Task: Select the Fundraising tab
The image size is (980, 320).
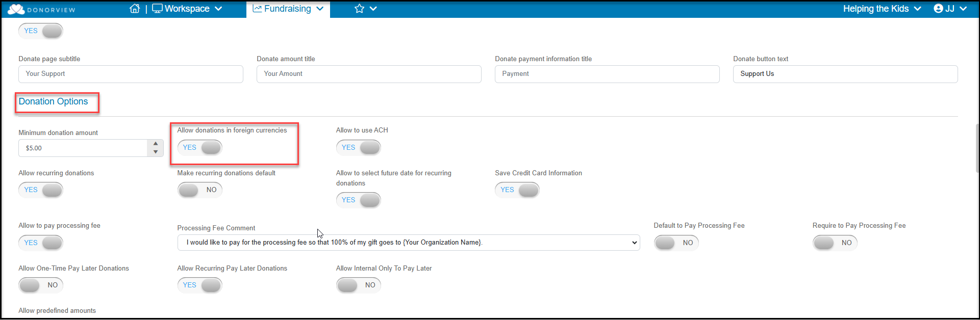Action: [x=288, y=9]
